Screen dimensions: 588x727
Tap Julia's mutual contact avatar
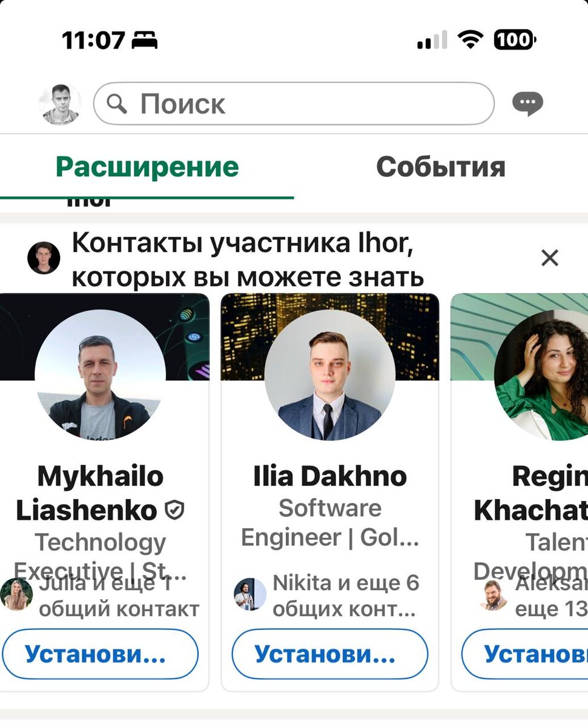pos(16,594)
